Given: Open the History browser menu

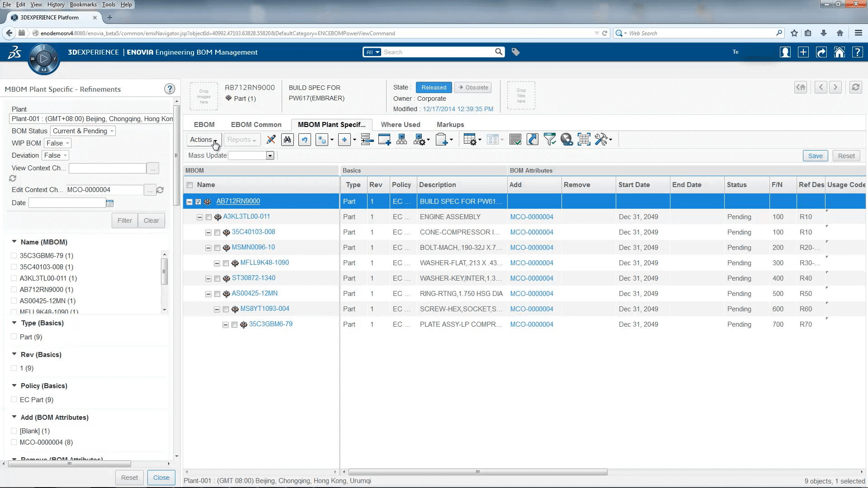Looking at the screenshot, I should coord(56,5).
